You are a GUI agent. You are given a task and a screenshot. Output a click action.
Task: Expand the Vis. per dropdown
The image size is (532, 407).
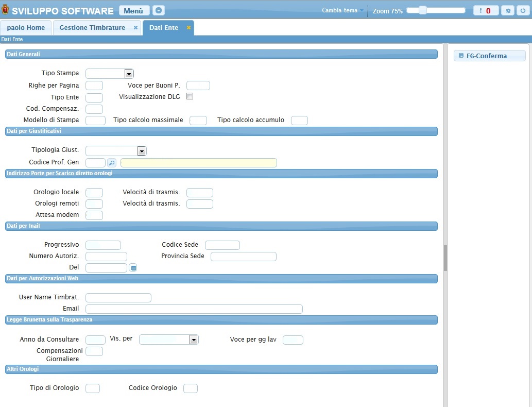(194, 340)
